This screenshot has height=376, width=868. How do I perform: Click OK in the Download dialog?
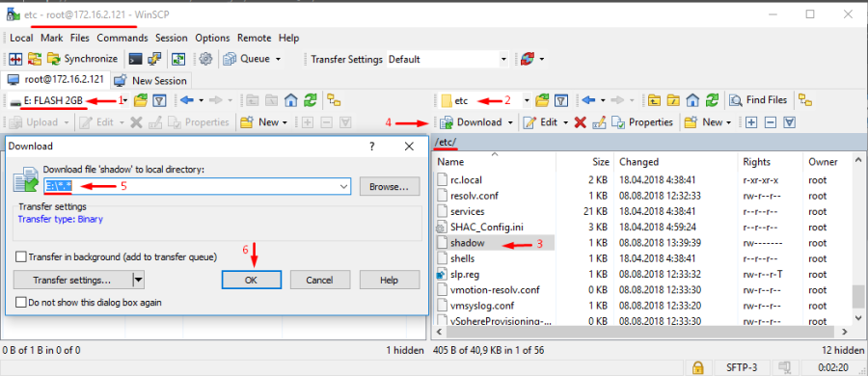coord(252,281)
